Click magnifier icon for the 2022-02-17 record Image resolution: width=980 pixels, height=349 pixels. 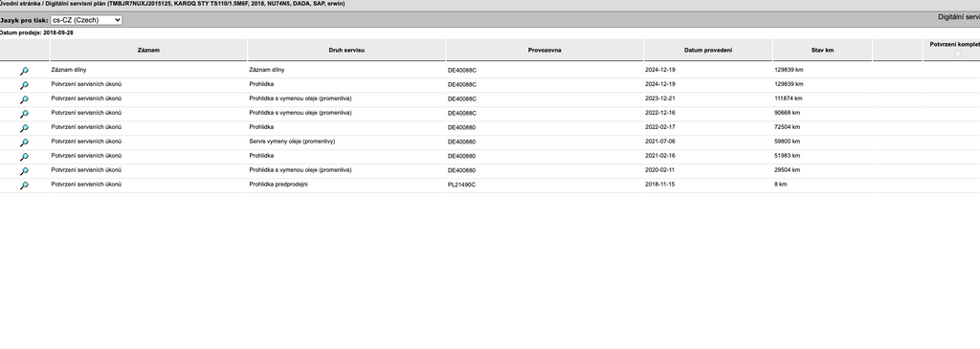(x=24, y=129)
